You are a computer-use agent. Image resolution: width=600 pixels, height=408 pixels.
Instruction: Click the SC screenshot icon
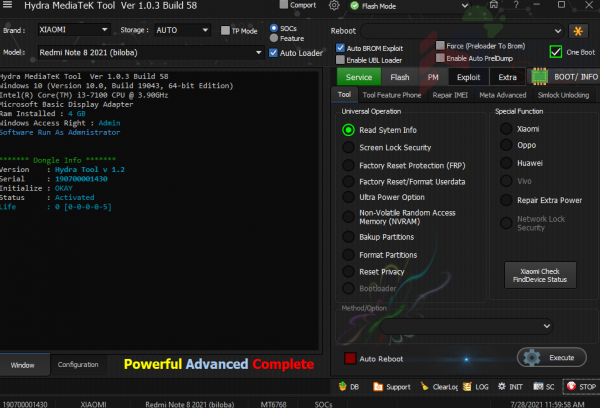(538, 387)
